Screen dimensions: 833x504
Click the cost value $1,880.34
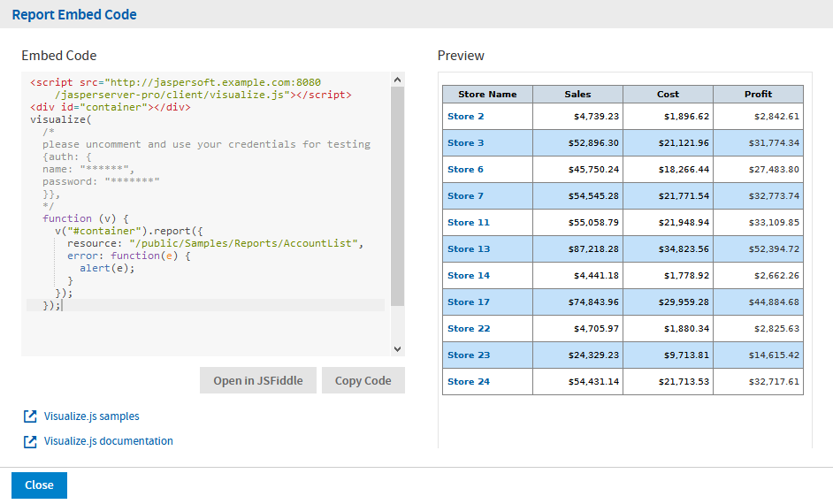[686, 329]
